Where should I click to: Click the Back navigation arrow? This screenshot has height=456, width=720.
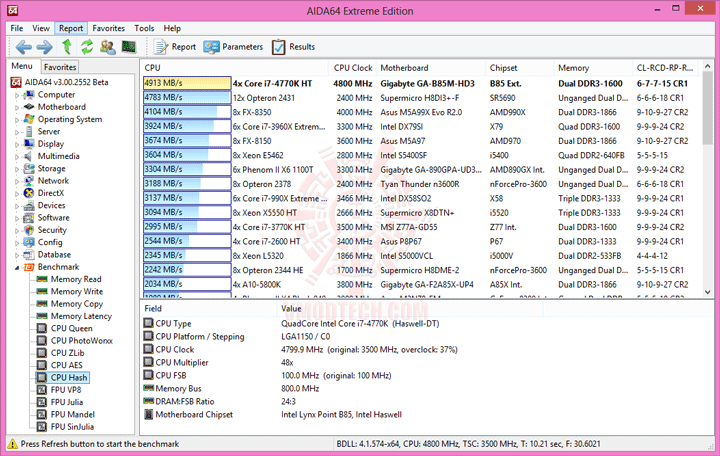23,47
